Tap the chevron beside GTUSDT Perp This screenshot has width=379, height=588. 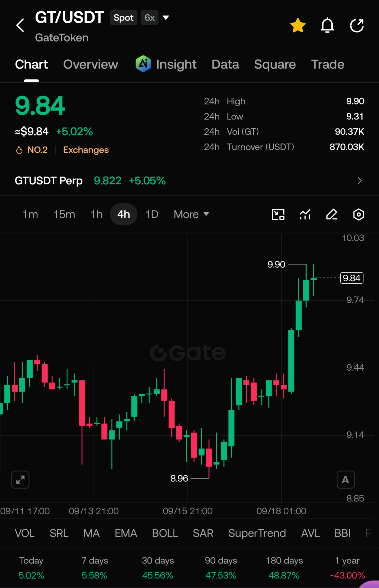click(x=360, y=181)
